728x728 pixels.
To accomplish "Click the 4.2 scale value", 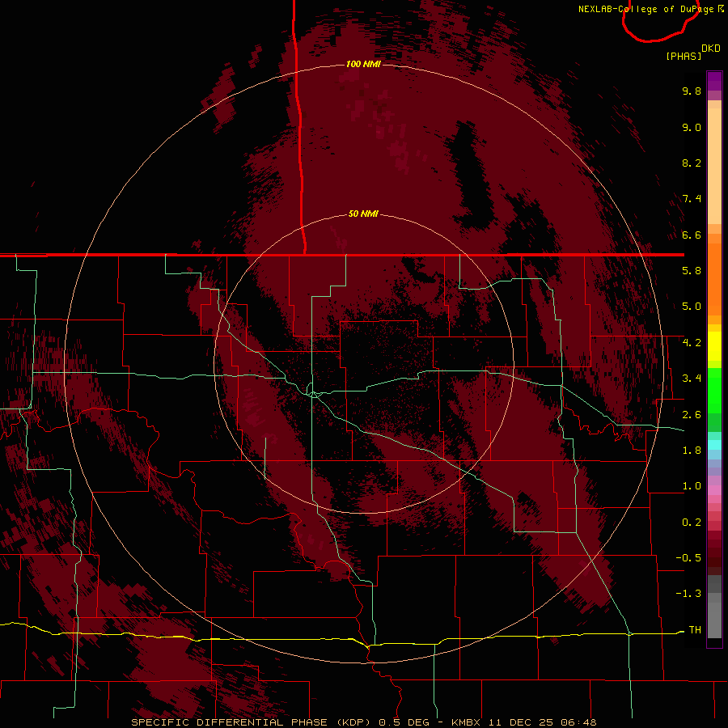I will 692,343.
